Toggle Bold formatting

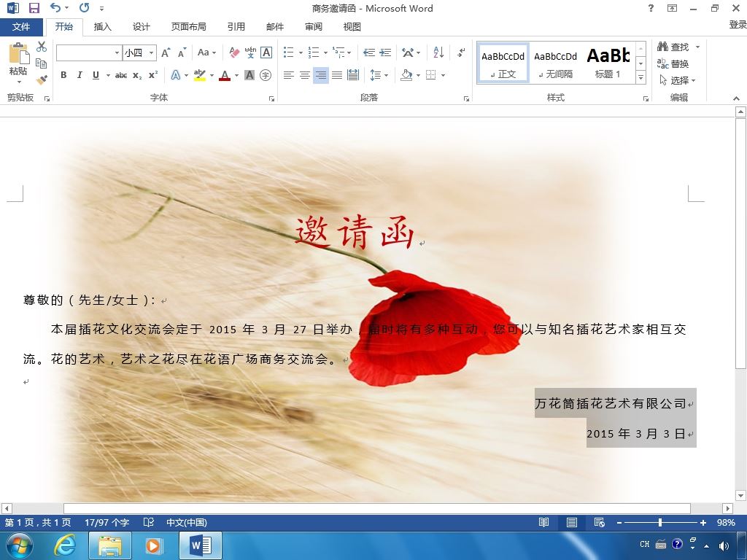coord(63,75)
